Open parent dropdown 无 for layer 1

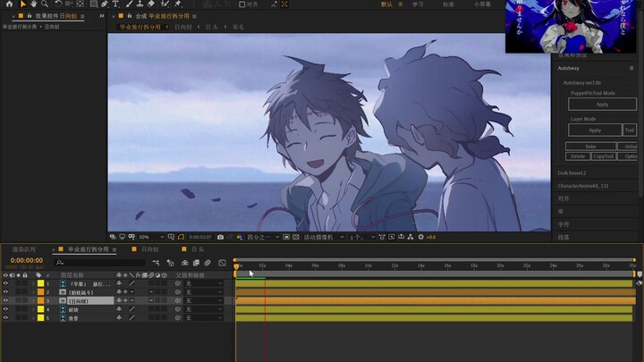(x=203, y=283)
